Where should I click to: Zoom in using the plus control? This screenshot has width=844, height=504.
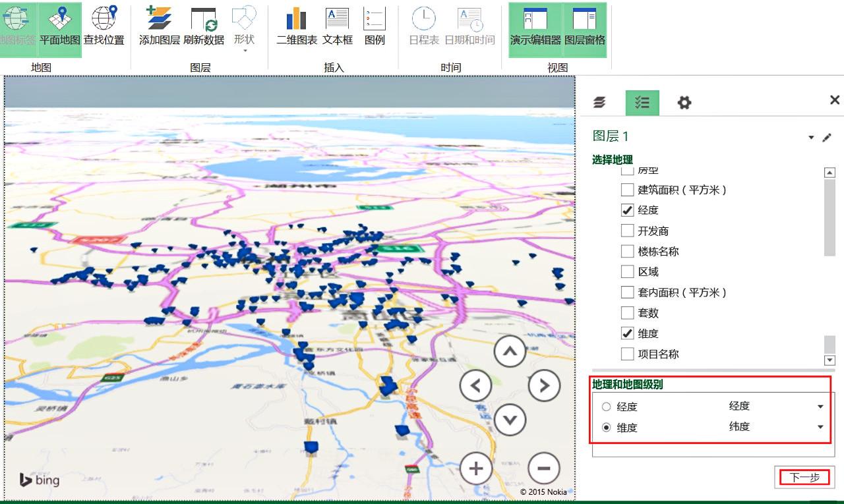(x=476, y=468)
